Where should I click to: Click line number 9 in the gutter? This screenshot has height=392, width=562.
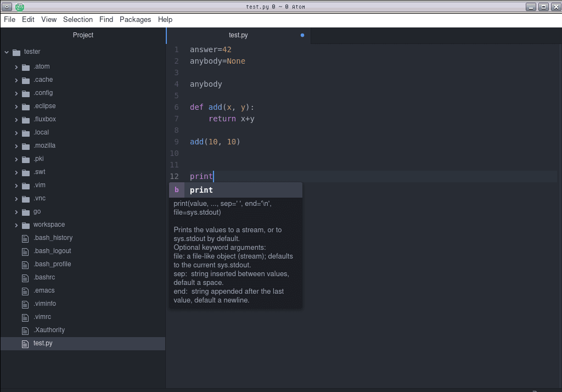(x=176, y=142)
